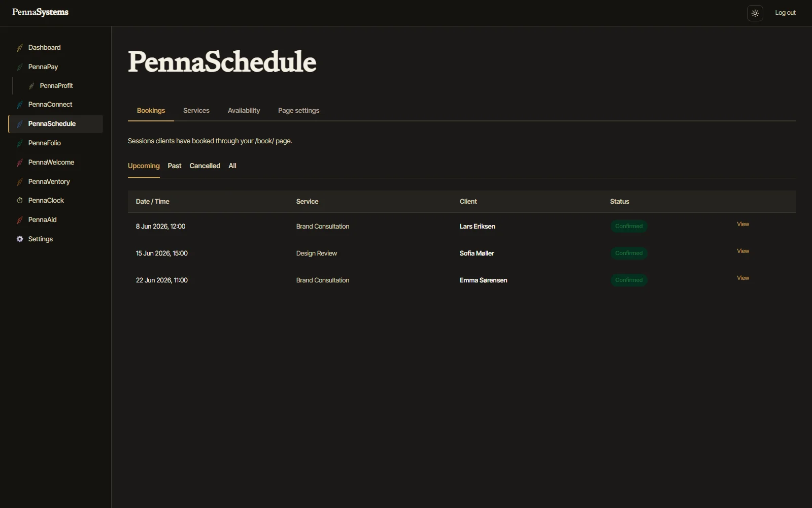
Task: Click the PennaClock stopwatch icon
Action: 20,201
